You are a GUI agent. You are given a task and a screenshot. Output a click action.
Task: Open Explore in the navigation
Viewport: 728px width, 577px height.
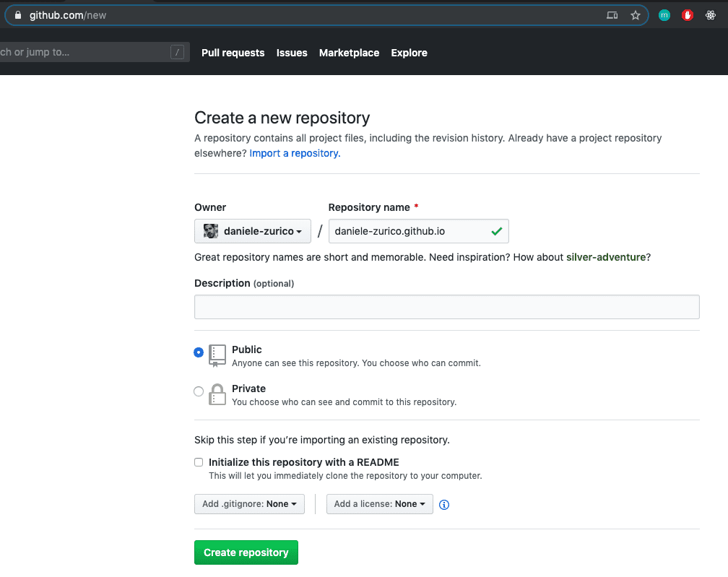[409, 53]
